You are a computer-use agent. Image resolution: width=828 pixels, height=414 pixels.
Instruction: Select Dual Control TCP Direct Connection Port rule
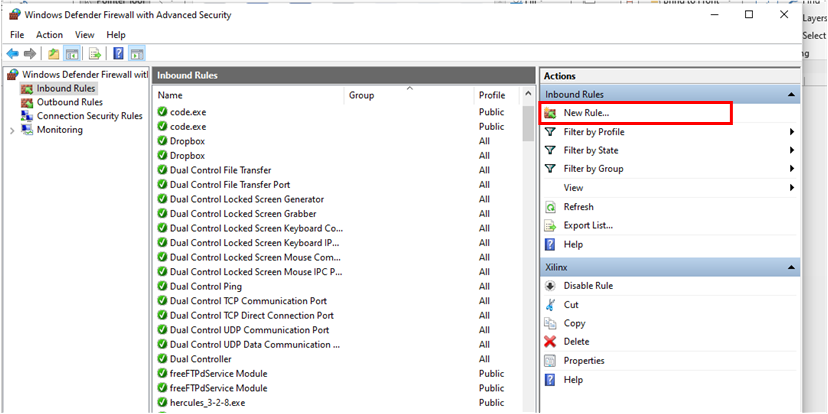pos(251,315)
